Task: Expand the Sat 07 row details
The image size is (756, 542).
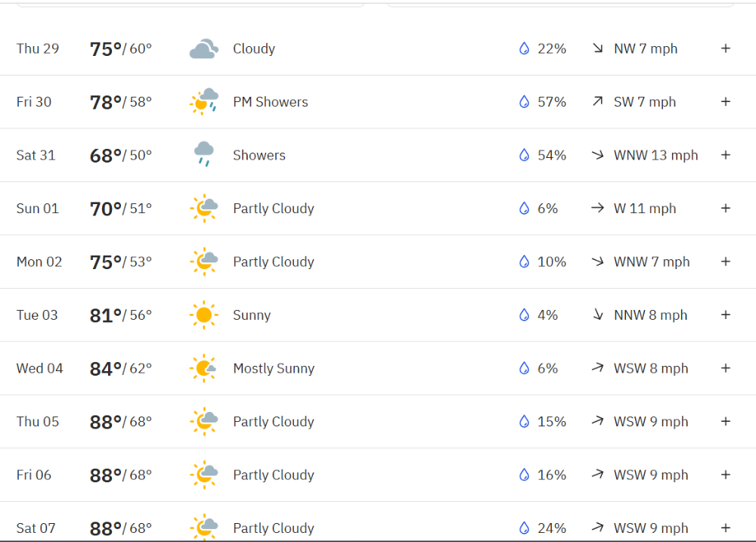Action: coord(726,528)
